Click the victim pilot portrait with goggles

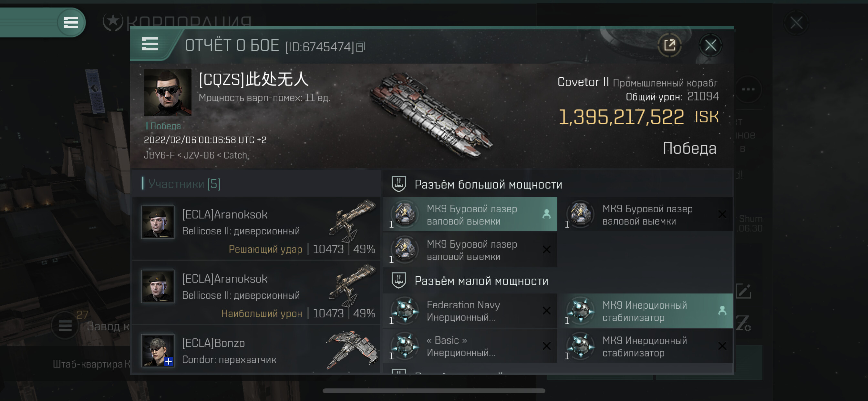pos(168,93)
